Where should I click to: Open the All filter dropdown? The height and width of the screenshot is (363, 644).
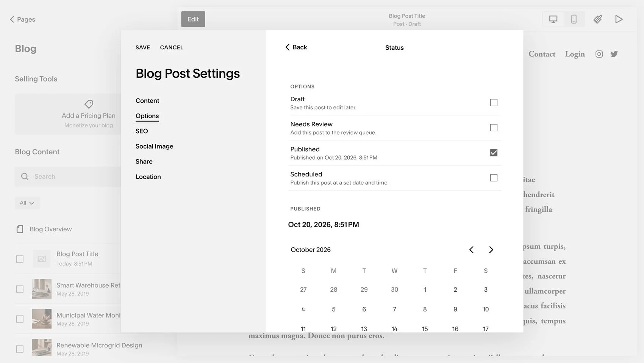pos(27,203)
